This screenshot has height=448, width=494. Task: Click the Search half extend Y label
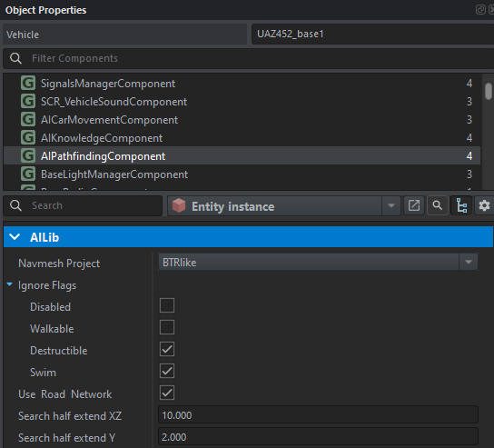click(67, 438)
